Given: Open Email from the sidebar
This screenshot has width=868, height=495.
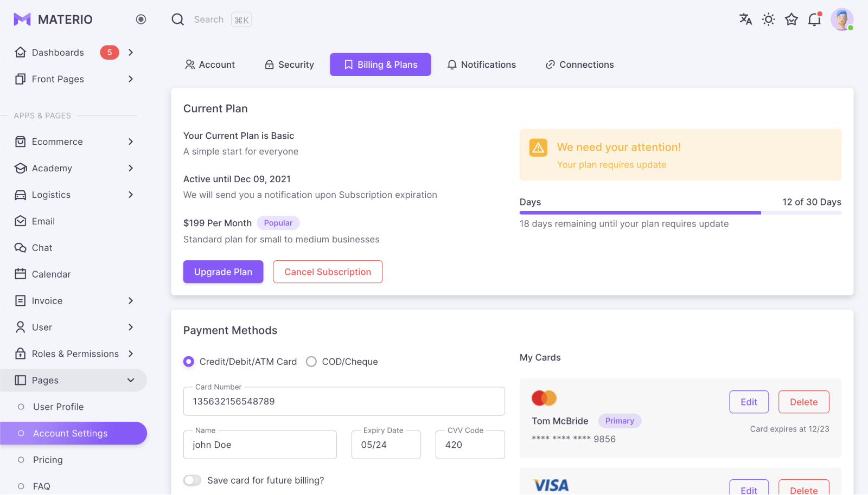Looking at the screenshot, I should click(43, 221).
